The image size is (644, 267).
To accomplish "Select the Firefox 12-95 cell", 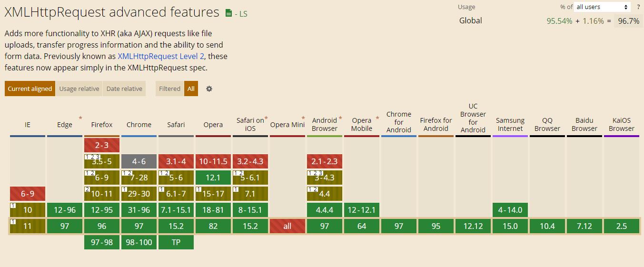I will click(102, 210).
